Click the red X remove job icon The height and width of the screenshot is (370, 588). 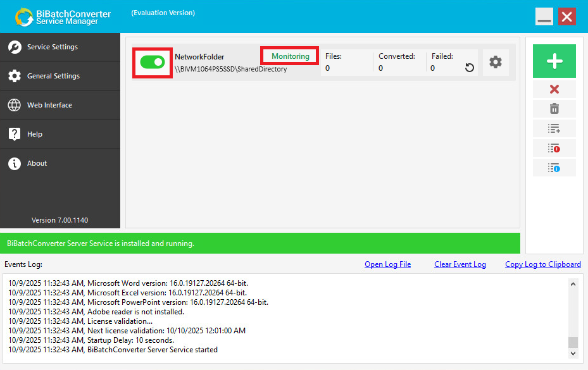pos(554,89)
